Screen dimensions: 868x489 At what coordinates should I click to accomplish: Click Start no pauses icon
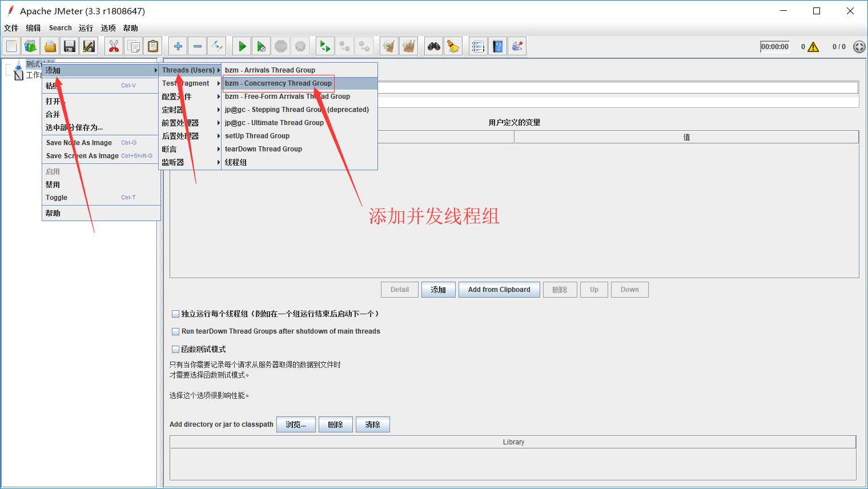coord(262,46)
